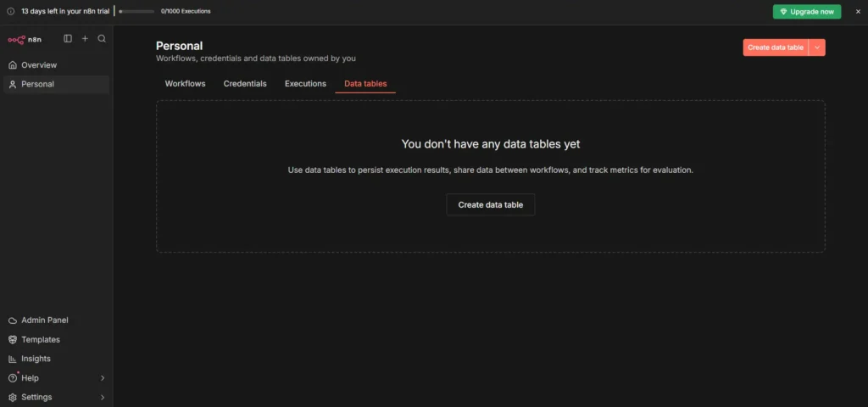Open the Create data table dropdown arrow
The image size is (868, 407).
coord(816,48)
